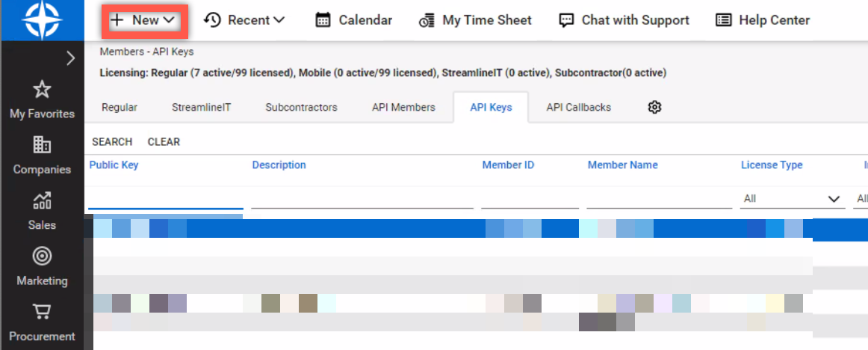868x350 pixels.
Task: Click the ConnectWise logo icon
Action: (42, 20)
